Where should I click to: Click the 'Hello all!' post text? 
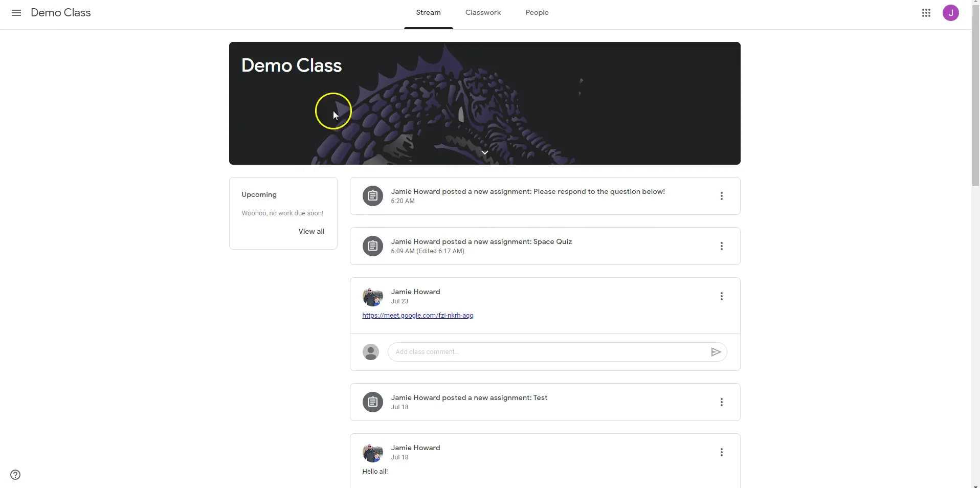[375, 472]
